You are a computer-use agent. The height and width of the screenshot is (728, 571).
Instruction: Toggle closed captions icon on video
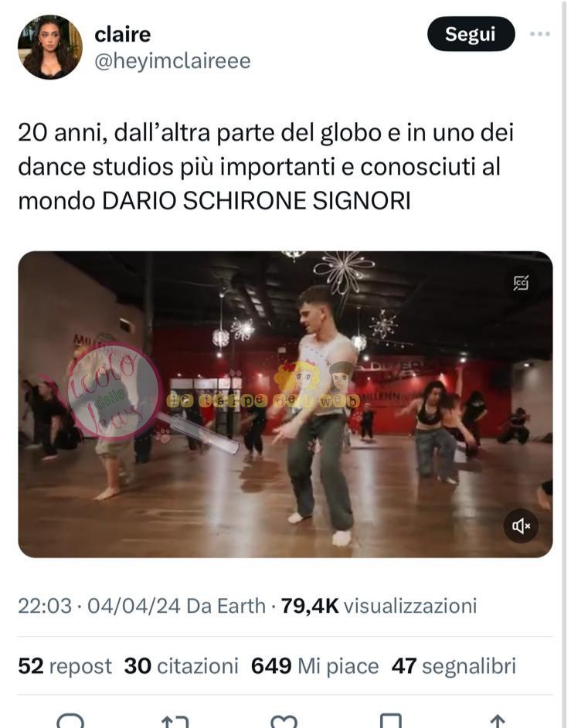pyautogui.click(x=521, y=283)
